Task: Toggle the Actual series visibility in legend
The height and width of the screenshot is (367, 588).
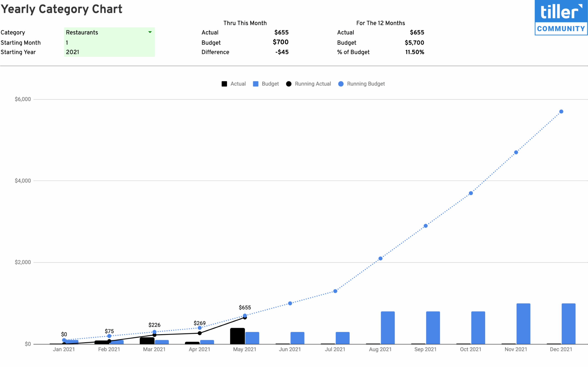Action: coord(234,84)
